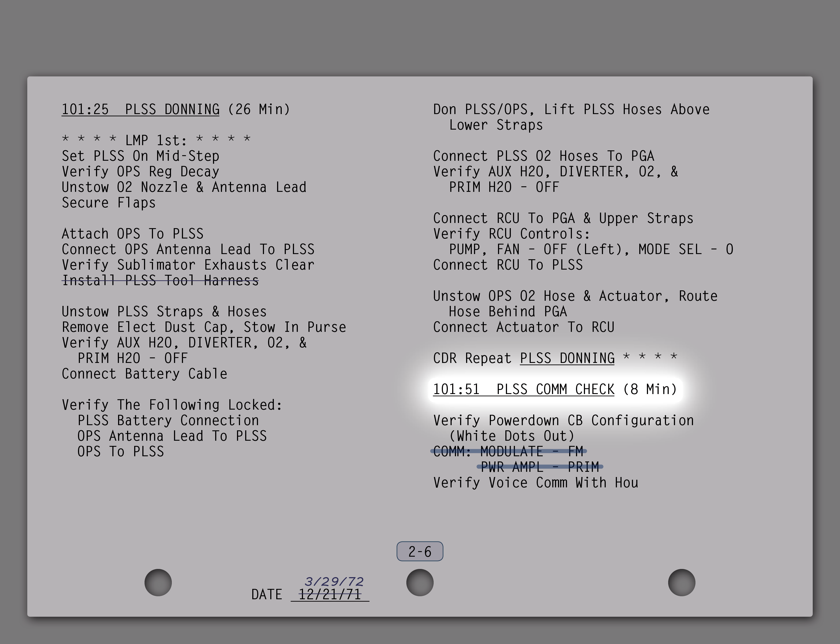This screenshot has height=644, width=840.
Task: Click the left binder hole
Action: click(x=158, y=582)
